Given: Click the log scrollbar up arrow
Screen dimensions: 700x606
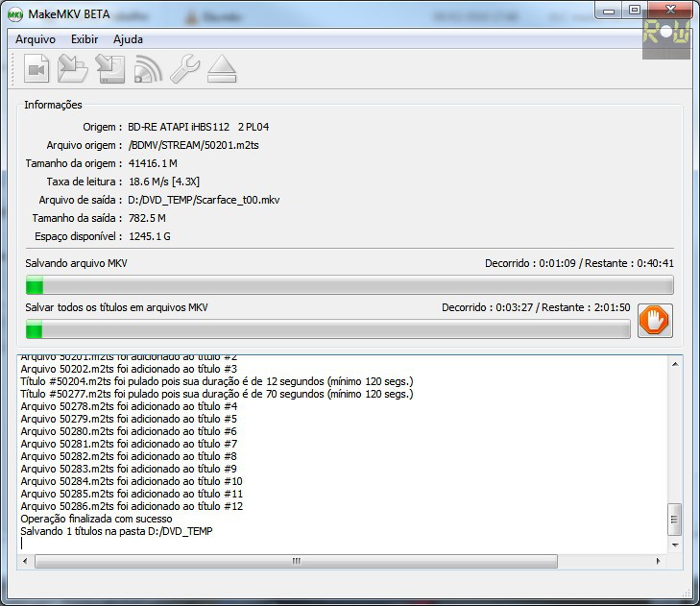Looking at the screenshot, I should click(x=675, y=364).
